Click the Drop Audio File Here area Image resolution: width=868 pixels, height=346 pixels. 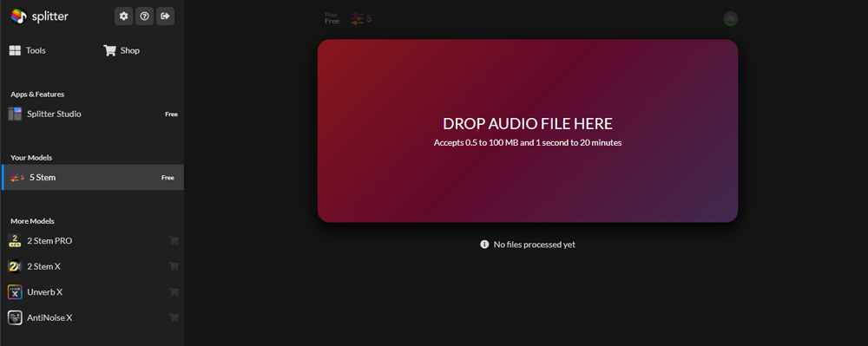(x=528, y=131)
